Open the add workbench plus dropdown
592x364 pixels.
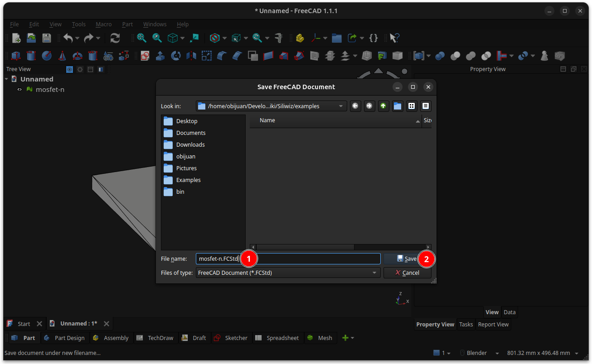pyautogui.click(x=348, y=338)
